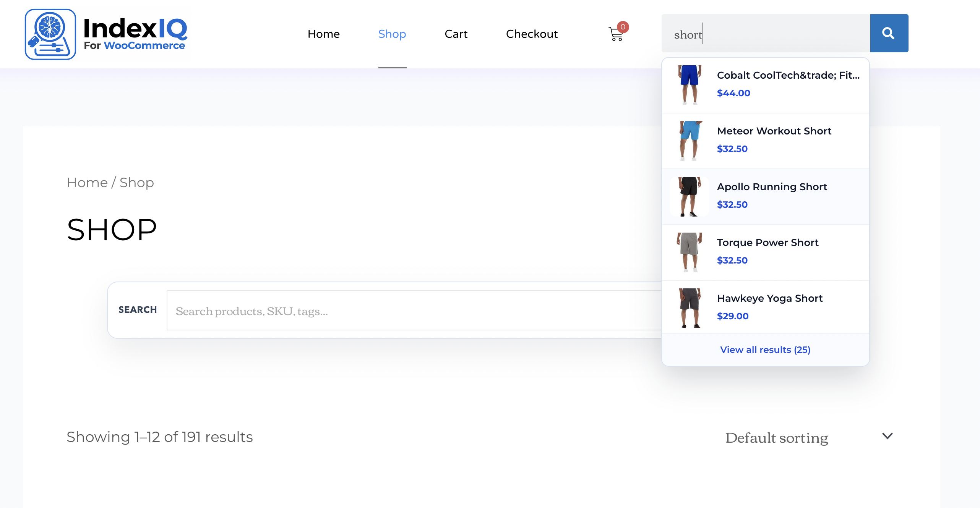980x508 pixels.
Task: Select the Cart navigation item
Action: 456,34
